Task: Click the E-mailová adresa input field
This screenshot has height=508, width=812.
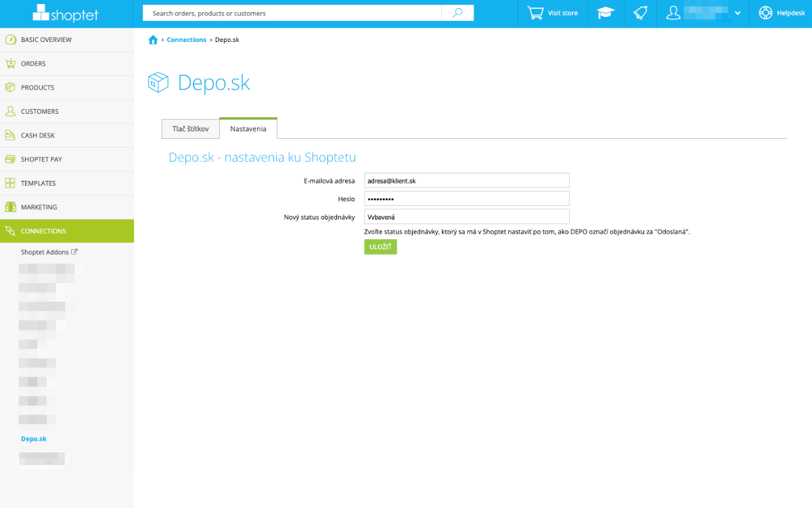Action: [x=467, y=181]
